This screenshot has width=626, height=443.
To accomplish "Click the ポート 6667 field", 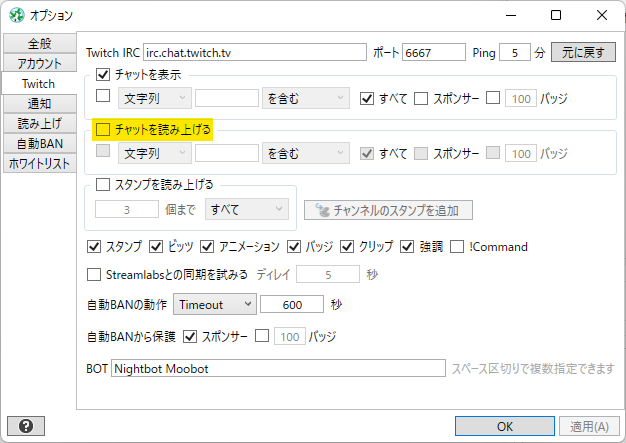I will coord(434,52).
